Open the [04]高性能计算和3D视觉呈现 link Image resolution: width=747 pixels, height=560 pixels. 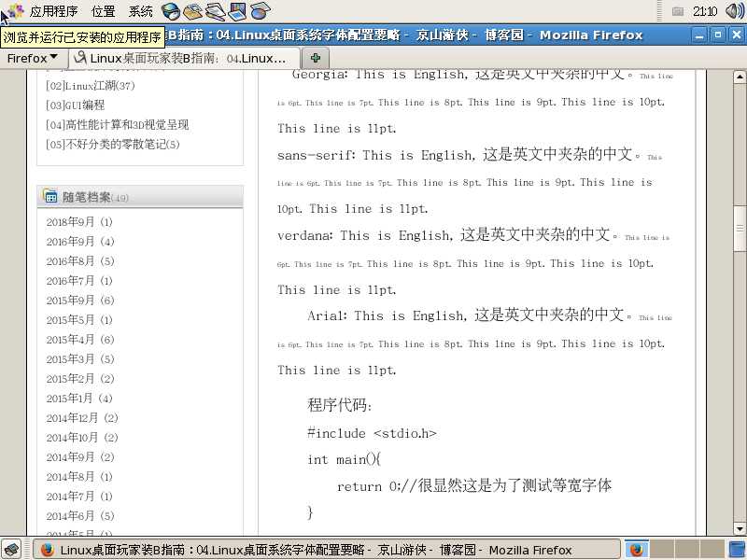[x=118, y=125]
